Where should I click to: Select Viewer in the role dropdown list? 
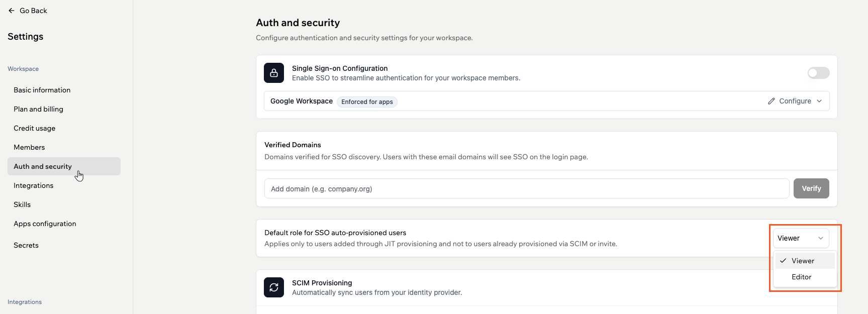tap(805, 261)
